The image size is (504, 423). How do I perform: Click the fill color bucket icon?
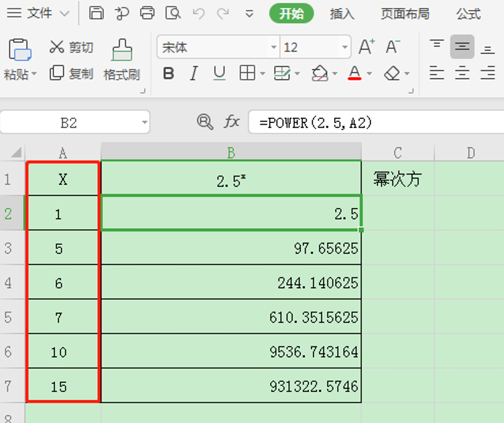320,73
